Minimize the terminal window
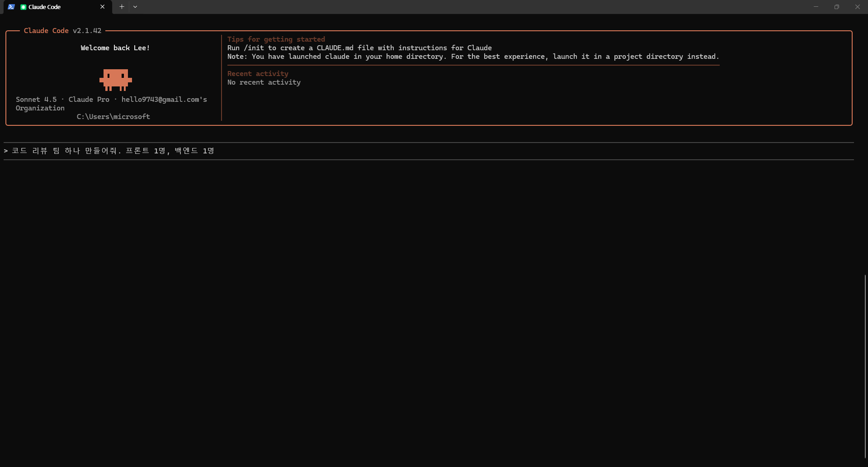 tap(816, 7)
